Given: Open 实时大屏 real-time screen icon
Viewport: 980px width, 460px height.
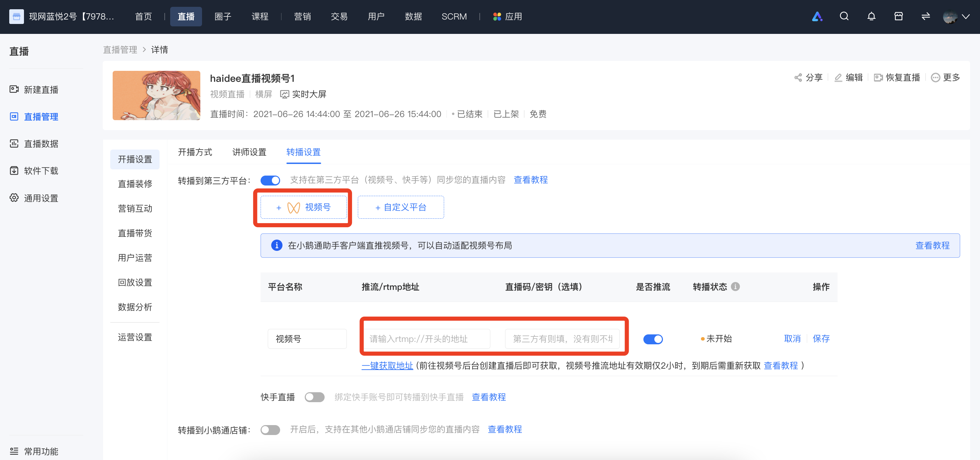Looking at the screenshot, I should coord(284,94).
